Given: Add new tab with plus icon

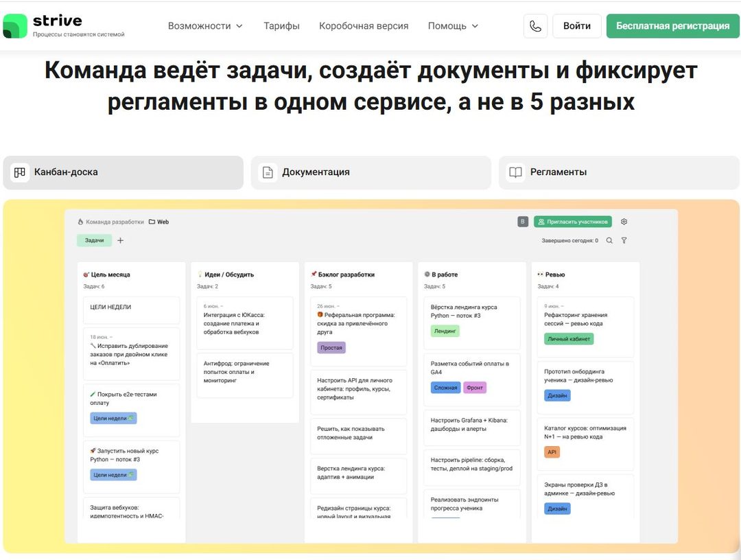Looking at the screenshot, I should click(x=121, y=241).
